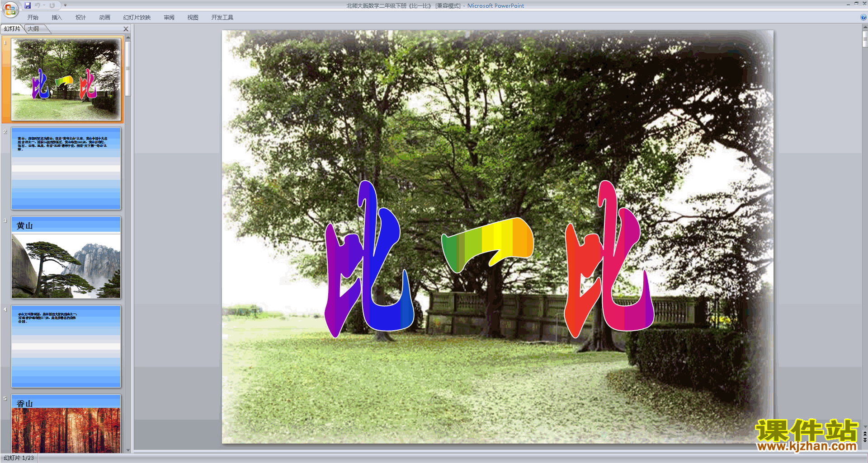Select slide 3 thumbnail titled 黄山
868x463 pixels.
(66, 257)
